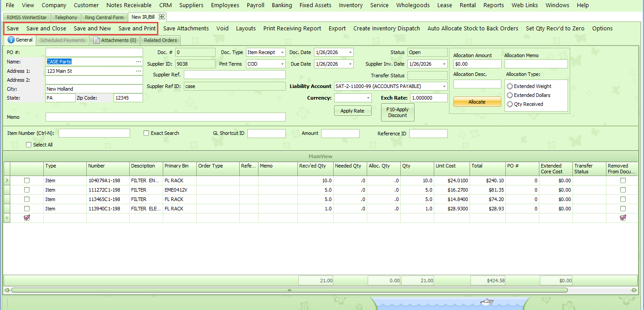Open Options in the toolbar
Screen dimensions: 644x310
tap(602, 28)
